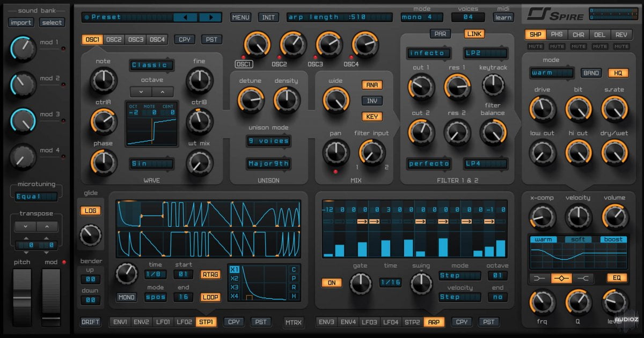Shift oscillator octave up with arrow

click(x=163, y=91)
